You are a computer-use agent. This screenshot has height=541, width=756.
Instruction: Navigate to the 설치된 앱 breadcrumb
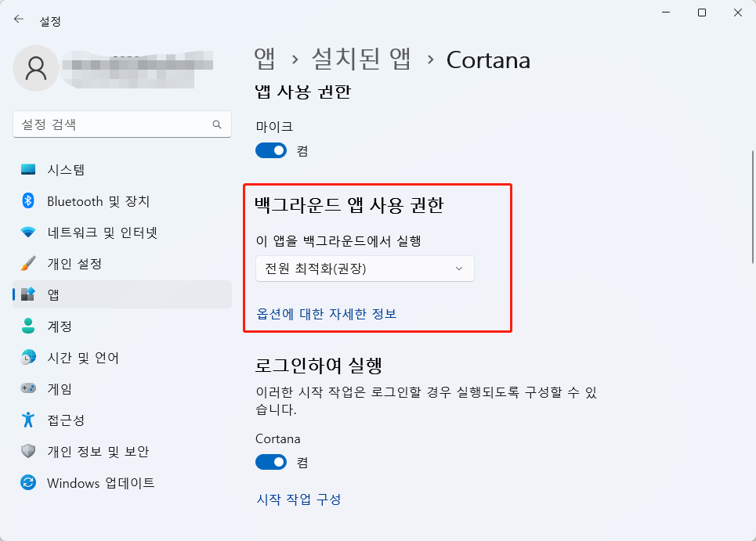(x=361, y=60)
